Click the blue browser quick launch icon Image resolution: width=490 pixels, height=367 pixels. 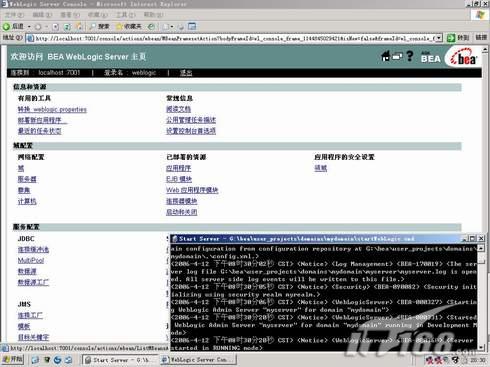[x=58, y=360]
